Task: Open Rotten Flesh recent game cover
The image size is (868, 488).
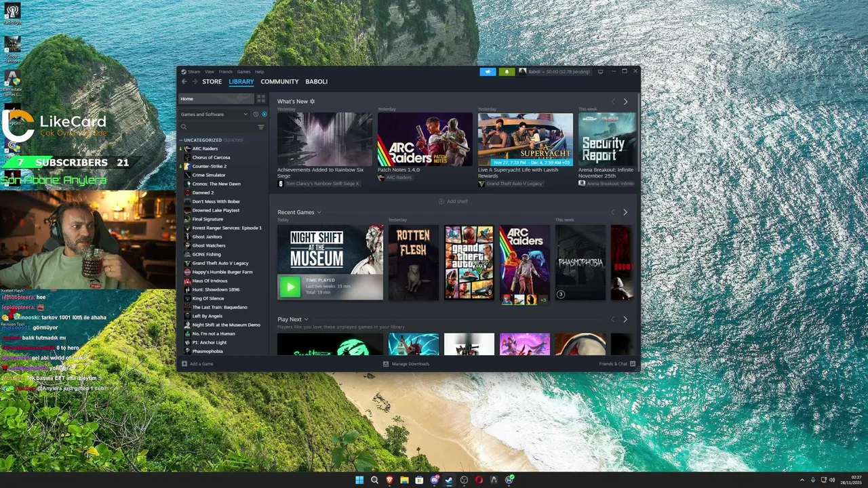Action: click(x=414, y=262)
